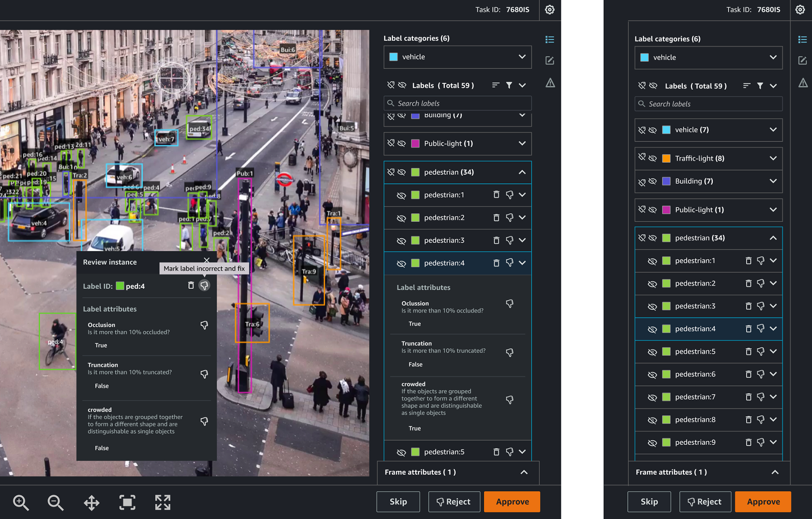Select pedestrian:2 row in left panel

458,217
